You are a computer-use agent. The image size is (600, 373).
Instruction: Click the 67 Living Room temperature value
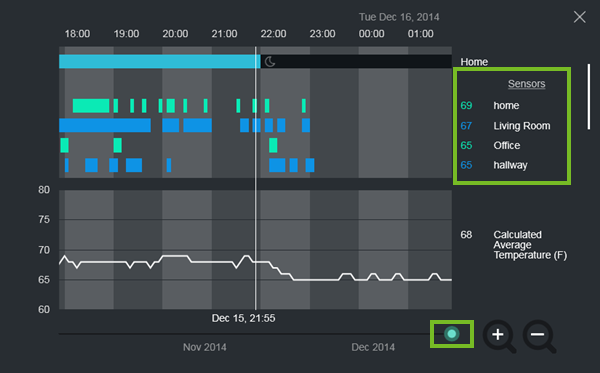[x=466, y=126]
